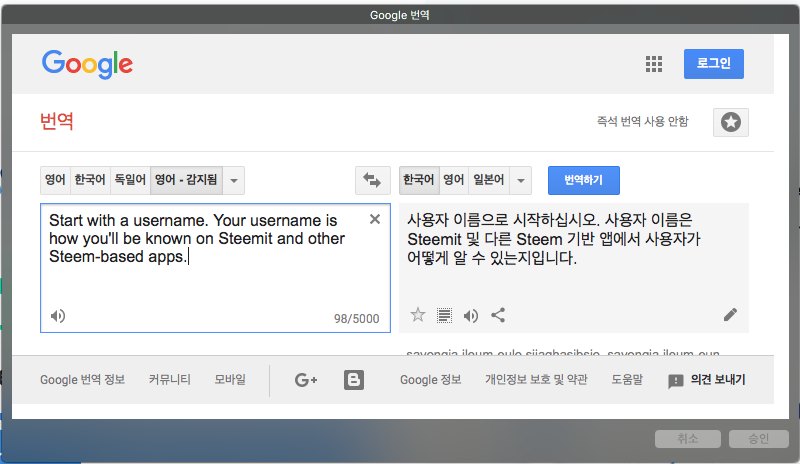Click the feedback icon beside 의견 보내기
Screen dimensions: 800x464
676,381
